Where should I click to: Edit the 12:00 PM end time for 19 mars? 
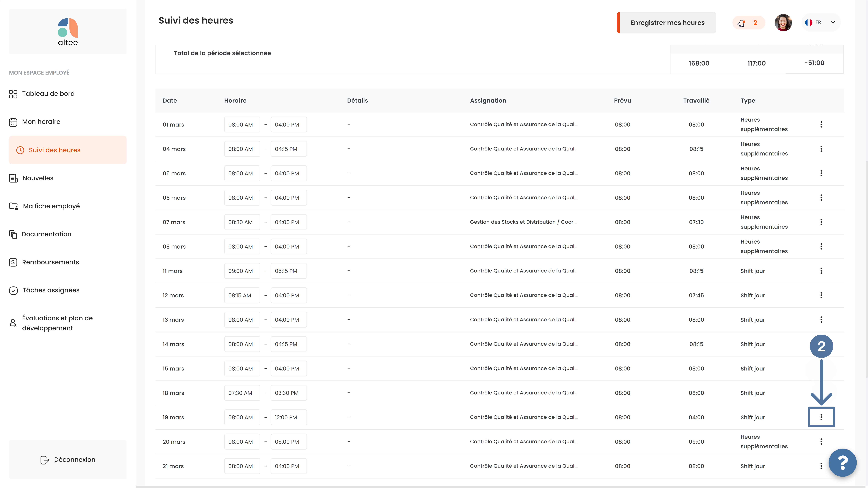click(288, 417)
